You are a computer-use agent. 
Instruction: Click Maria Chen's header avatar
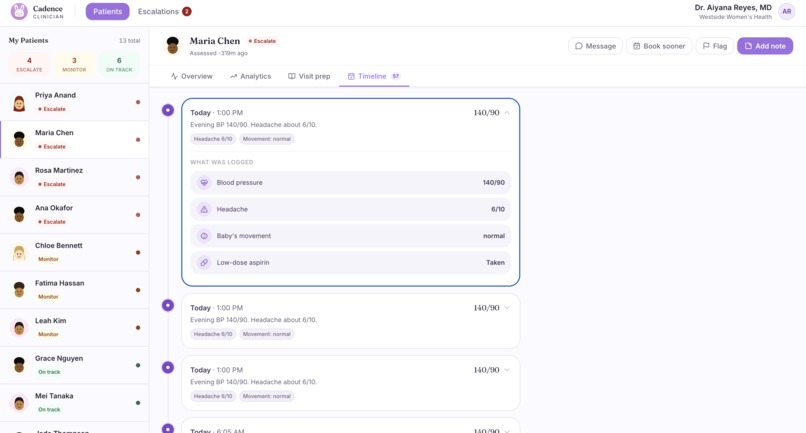(x=173, y=45)
